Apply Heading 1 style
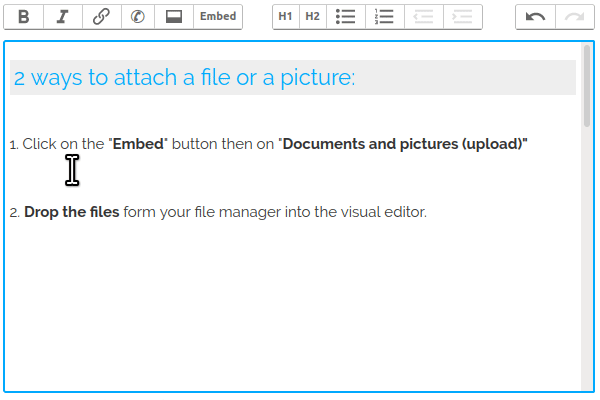 pyautogui.click(x=286, y=17)
